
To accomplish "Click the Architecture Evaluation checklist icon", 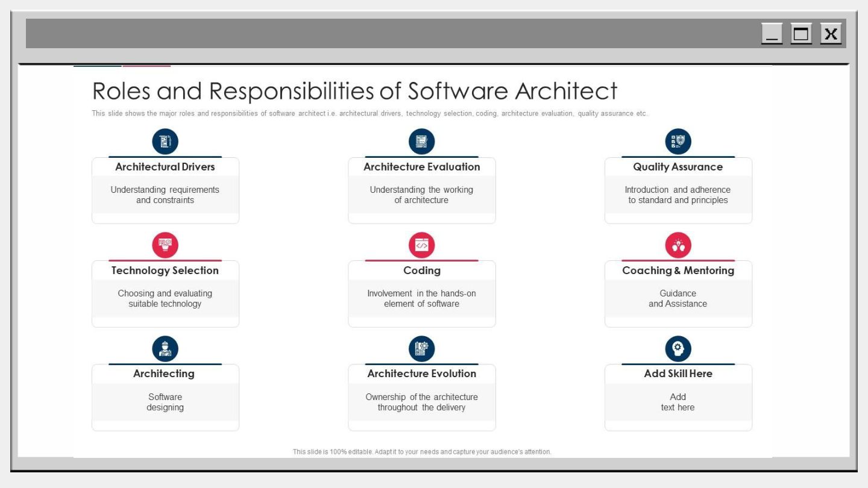I will [x=421, y=142].
